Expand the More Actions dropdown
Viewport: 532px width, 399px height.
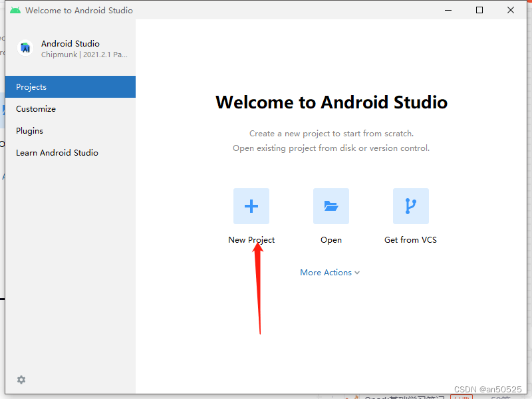(x=330, y=273)
